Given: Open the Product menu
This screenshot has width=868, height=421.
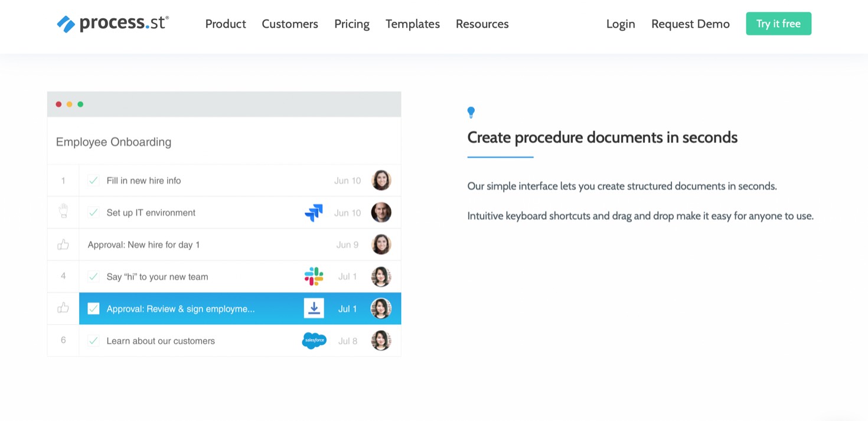Looking at the screenshot, I should click(x=226, y=24).
